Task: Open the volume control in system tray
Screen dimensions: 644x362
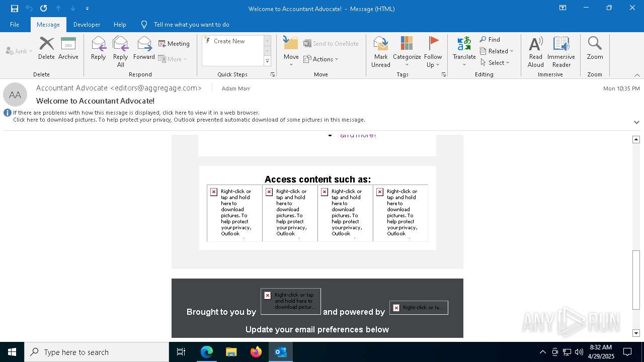Action: coord(579,352)
